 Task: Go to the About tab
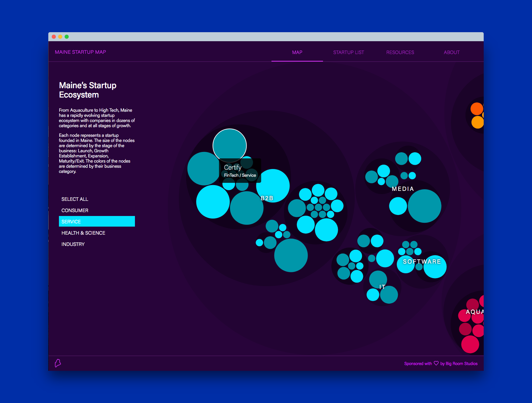pos(451,52)
